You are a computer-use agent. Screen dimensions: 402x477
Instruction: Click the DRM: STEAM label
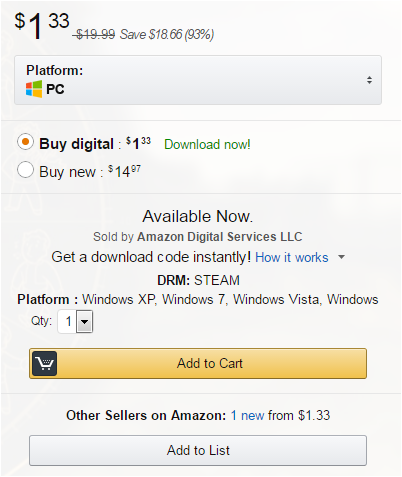pos(198,280)
